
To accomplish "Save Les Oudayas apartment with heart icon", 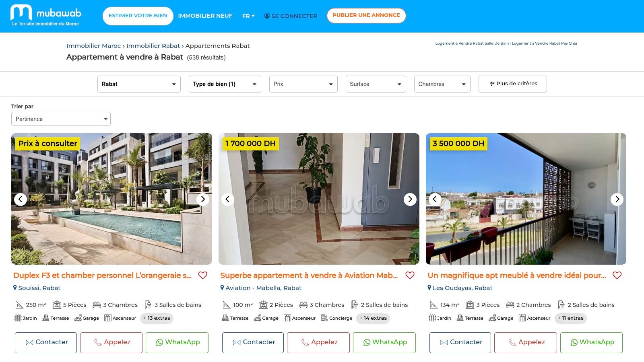I will point(617,276).
